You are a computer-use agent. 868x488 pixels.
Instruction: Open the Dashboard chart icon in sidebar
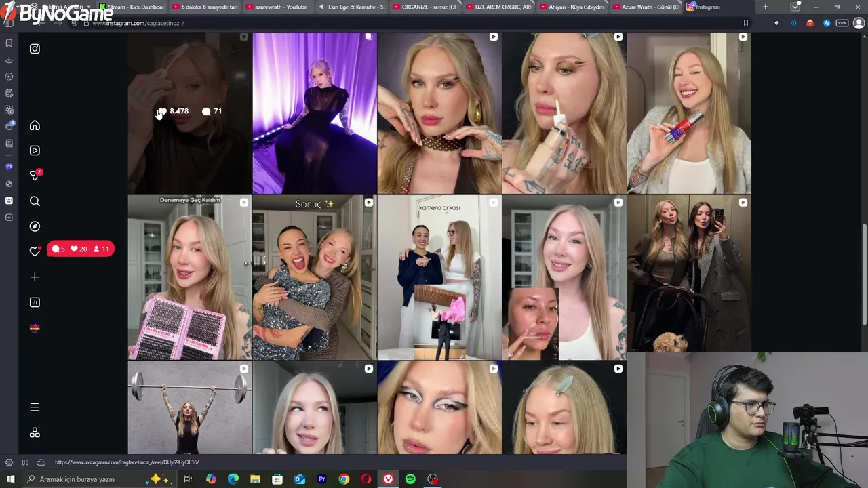[x=35, y=302]
